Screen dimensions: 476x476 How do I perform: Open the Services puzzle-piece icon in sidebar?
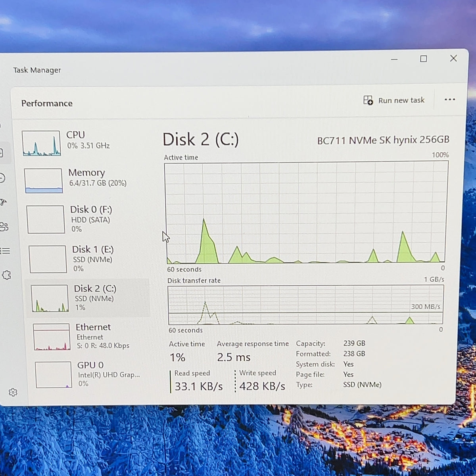(6, 275)
